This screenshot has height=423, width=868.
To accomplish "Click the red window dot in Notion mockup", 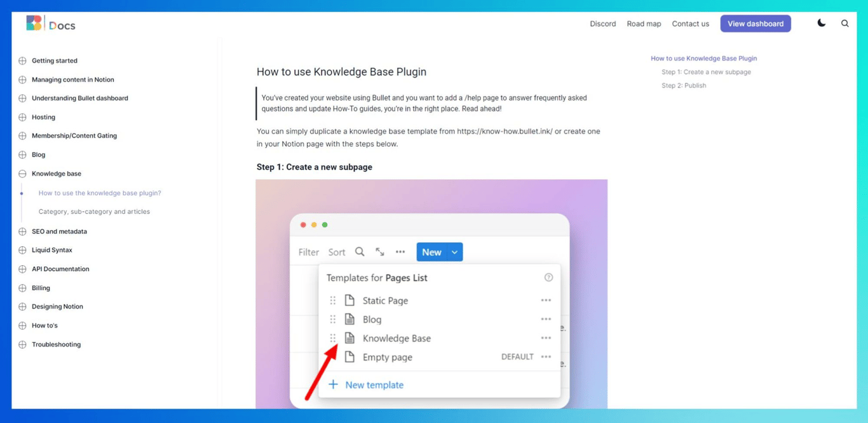I will [x=303, y=225].
